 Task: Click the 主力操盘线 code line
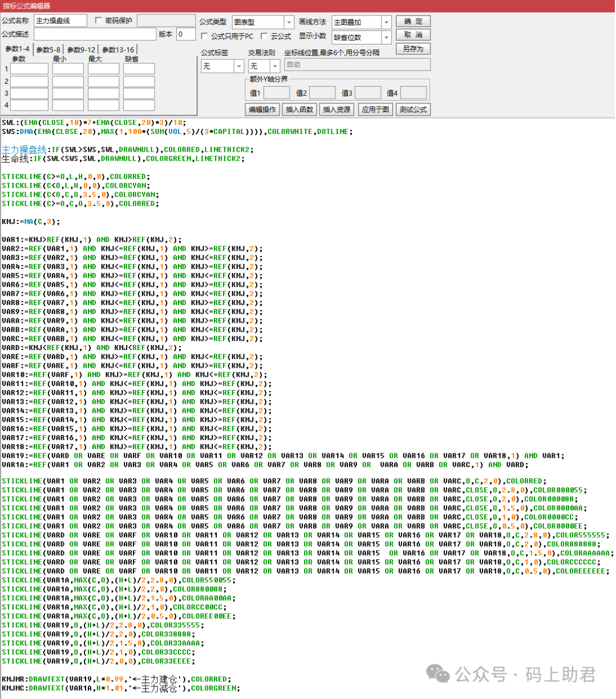coord(127,149)
